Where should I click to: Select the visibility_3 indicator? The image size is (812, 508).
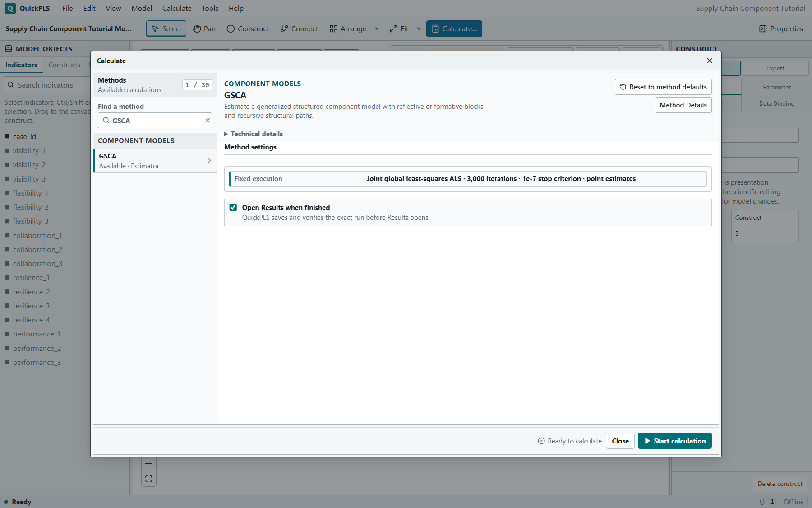pos(29,179)
